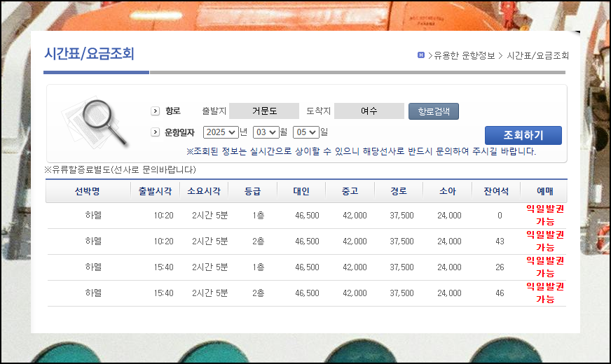Select the 출발지 거문도 field
This screenshot has height=364, width=611.
pos(264,111)
